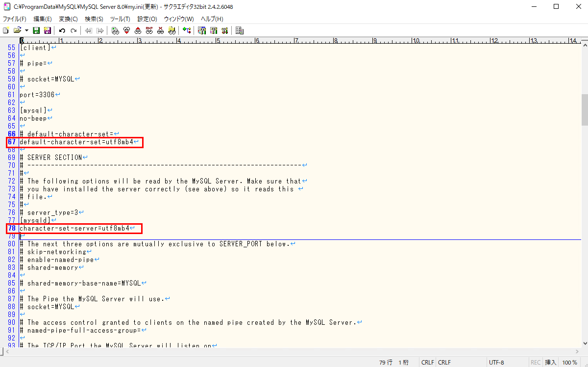Toggle the REC indicator in status bar

point(536,363)
